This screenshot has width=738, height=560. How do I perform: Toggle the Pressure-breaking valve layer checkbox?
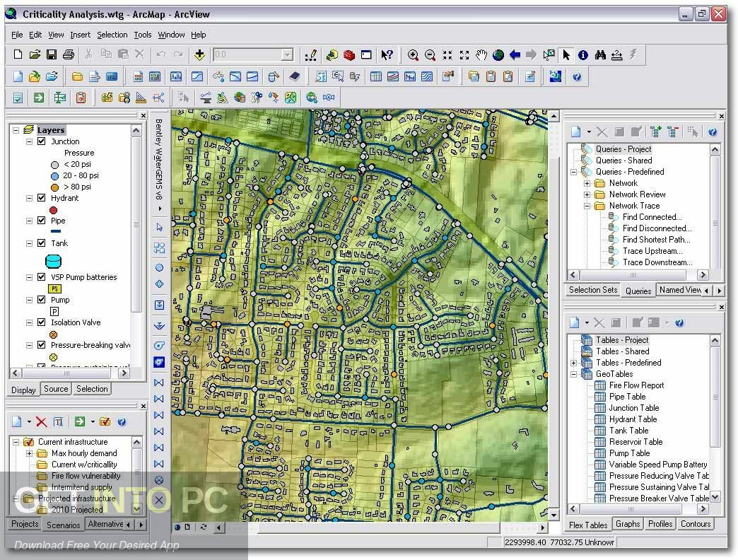[x=42, y=344]
